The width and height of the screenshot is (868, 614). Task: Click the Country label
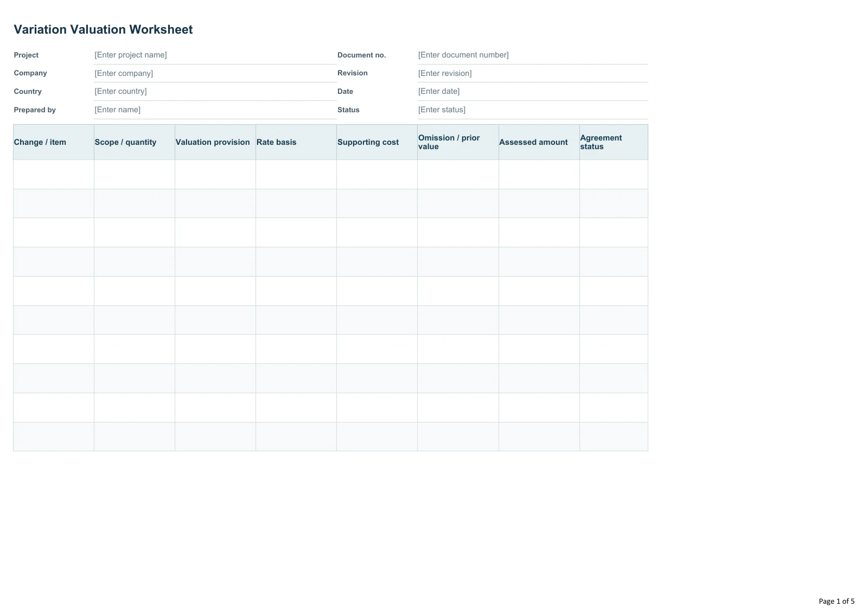(28, 91)
